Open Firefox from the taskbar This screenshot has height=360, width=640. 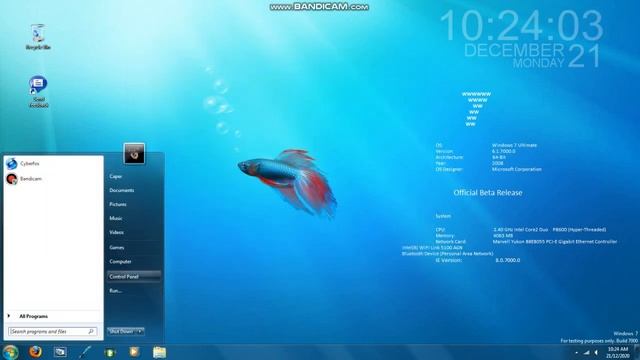coord(36,352)
